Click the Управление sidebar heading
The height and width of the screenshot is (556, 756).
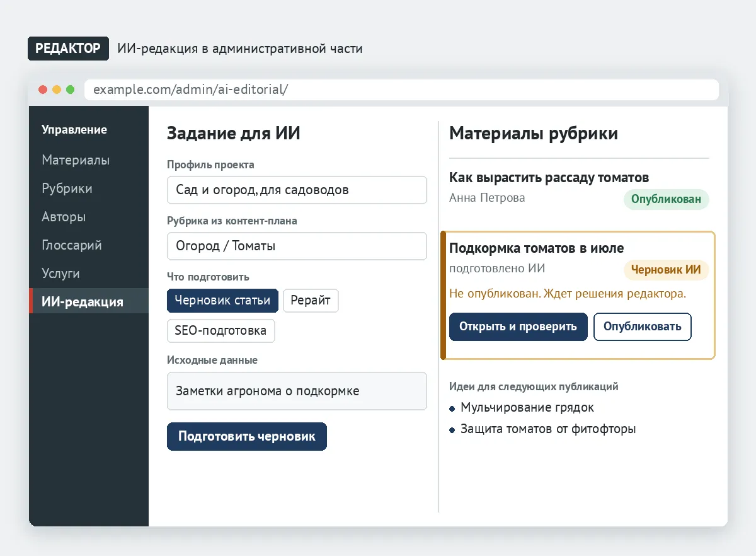[74, 130]
